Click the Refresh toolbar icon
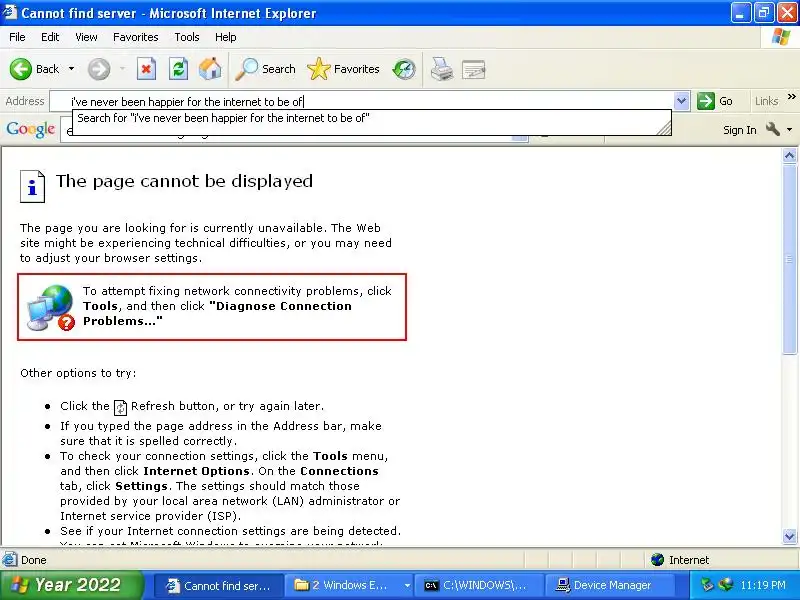800x600 pixels. tap(178, 69)
